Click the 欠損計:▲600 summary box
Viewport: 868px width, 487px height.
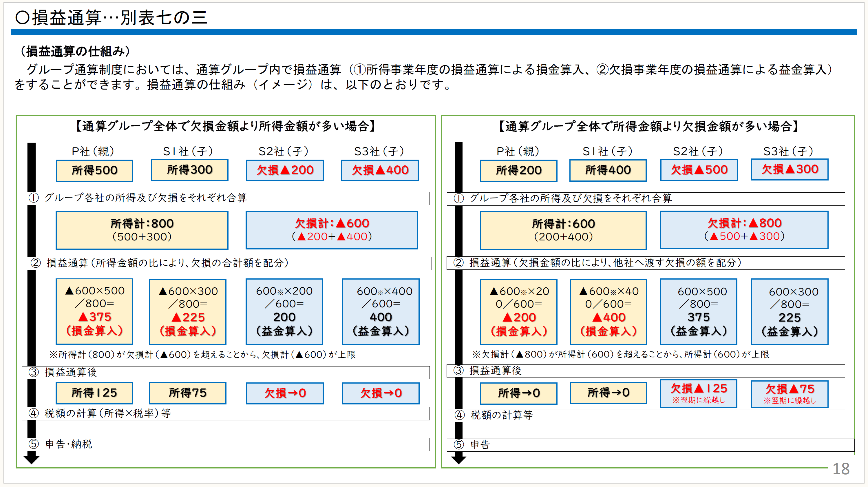point(332,230)
